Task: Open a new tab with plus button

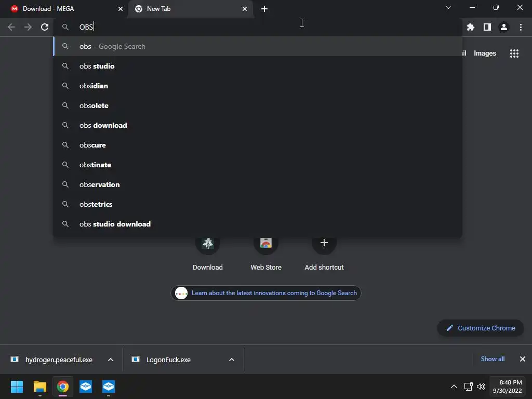Action: (264, 9)
